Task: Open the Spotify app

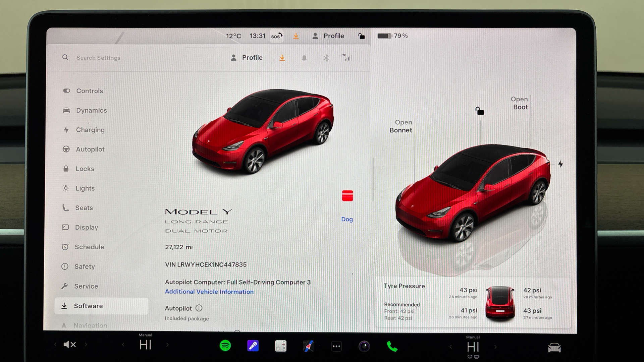Action: (x=225, y=346)
